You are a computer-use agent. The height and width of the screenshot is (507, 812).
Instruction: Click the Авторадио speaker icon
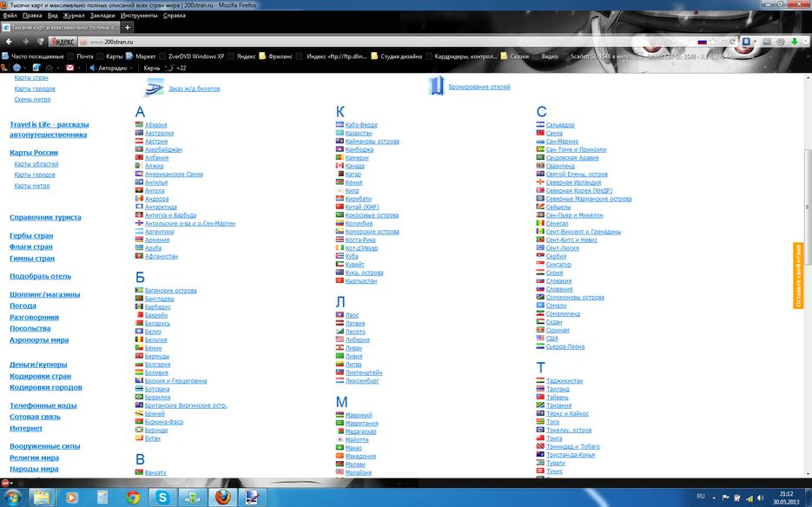[93, 68]
